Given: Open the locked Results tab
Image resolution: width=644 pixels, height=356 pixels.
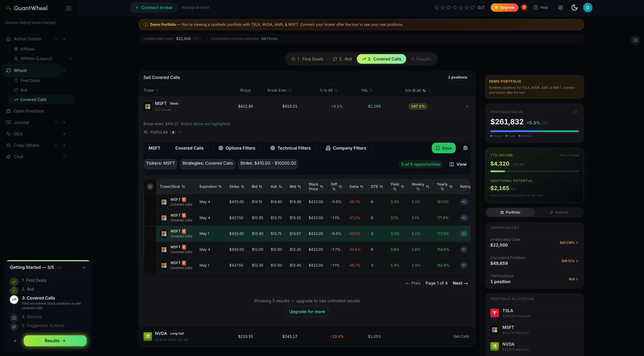Looking at the screenshot, I should click(x=421, y=59).
